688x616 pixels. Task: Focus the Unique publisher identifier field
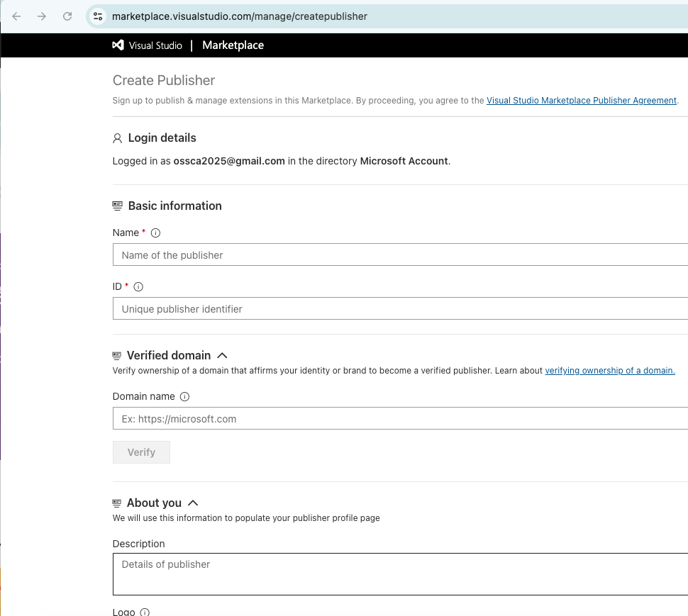coord(400,308)
